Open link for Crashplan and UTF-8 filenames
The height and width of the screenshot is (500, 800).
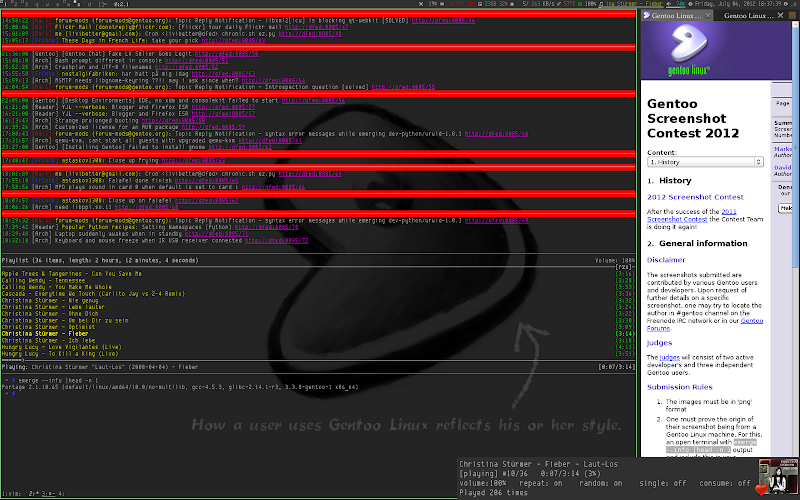click(186, 67)
